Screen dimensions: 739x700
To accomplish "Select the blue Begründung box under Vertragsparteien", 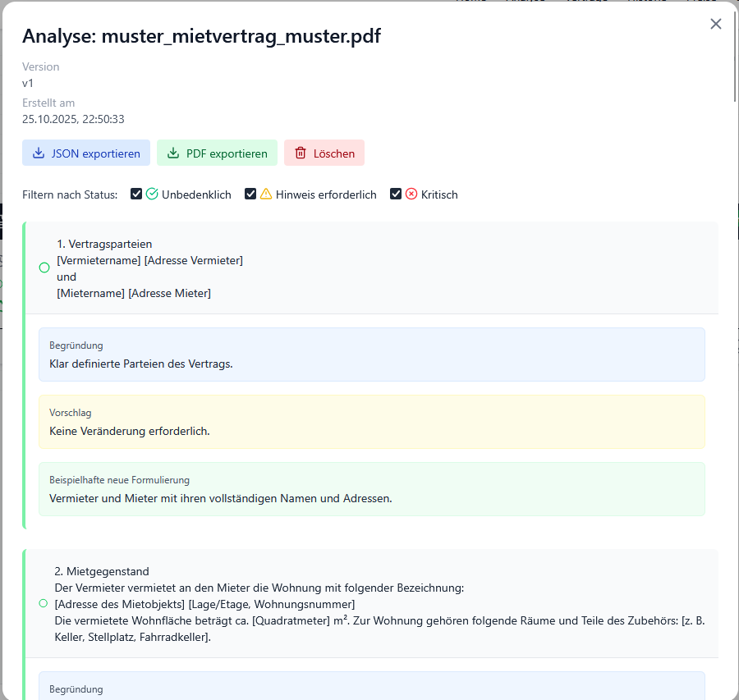I will point(371,355).
